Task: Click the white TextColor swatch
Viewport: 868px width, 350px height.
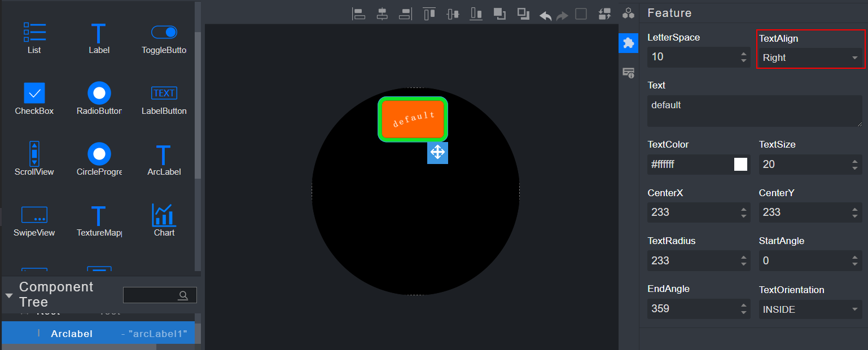Action: click(x=740, y=164)
